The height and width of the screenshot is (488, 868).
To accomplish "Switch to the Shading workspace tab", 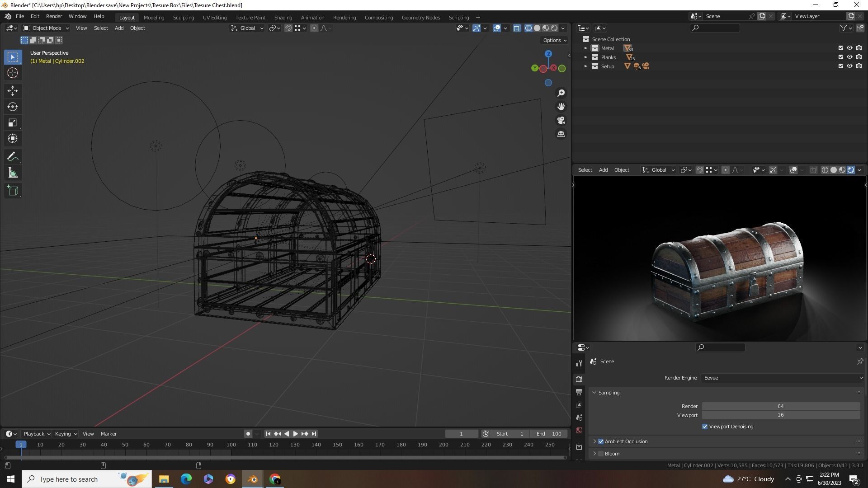I will (283, 18).
